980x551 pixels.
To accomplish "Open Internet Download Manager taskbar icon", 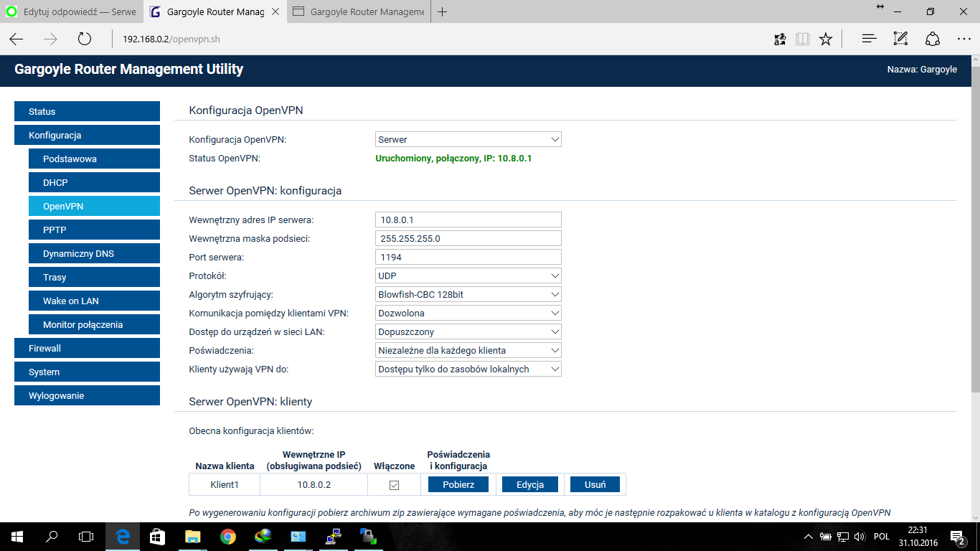I will [x=263, y=536].
